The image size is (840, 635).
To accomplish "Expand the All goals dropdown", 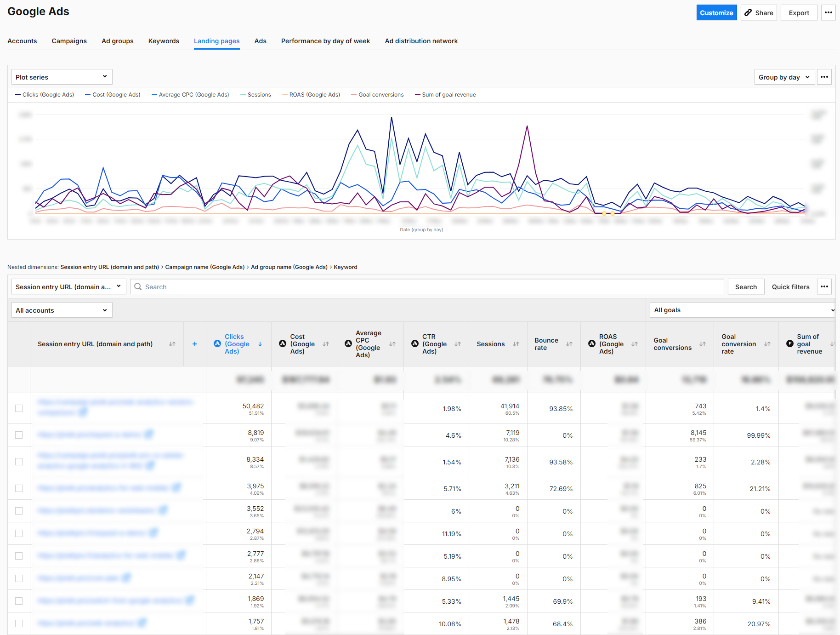I will [x=742, y=310].
